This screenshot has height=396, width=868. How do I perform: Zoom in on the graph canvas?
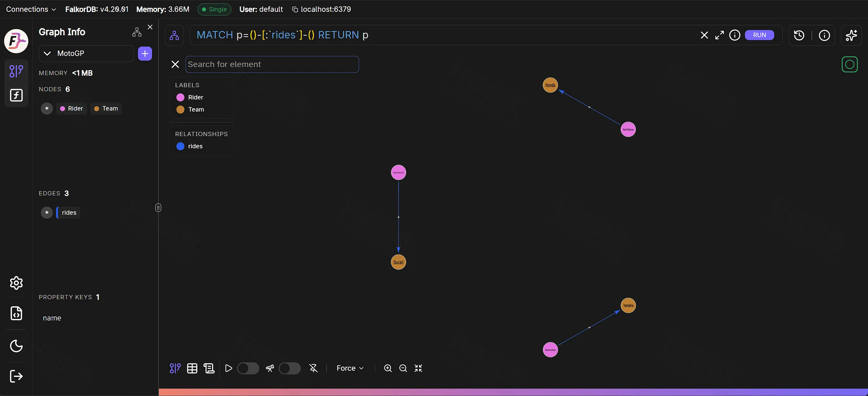click(388, 368)
